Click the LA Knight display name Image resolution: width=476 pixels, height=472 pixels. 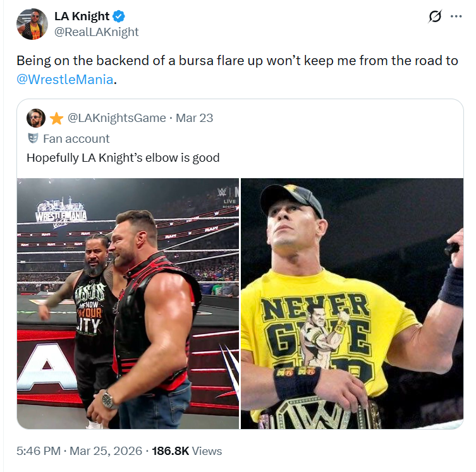[82, 16]
